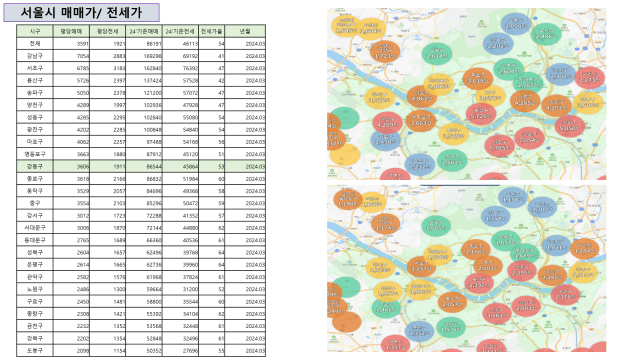Click the orange 4,062 마포구 map bubble

(x=422, y=96)
